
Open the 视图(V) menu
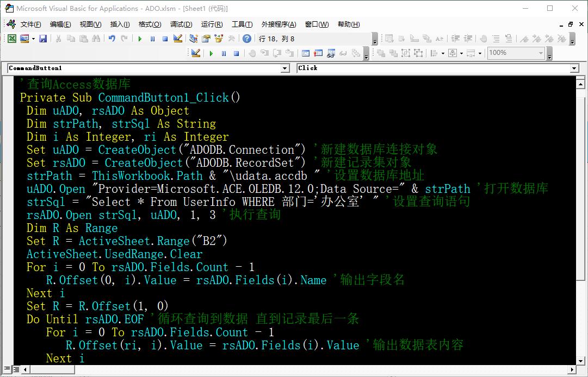pos(90,24)
